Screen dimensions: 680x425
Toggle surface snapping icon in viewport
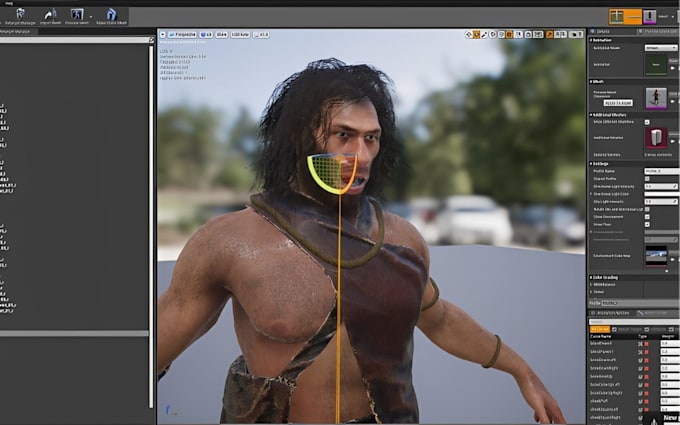(x=501, y=34)
